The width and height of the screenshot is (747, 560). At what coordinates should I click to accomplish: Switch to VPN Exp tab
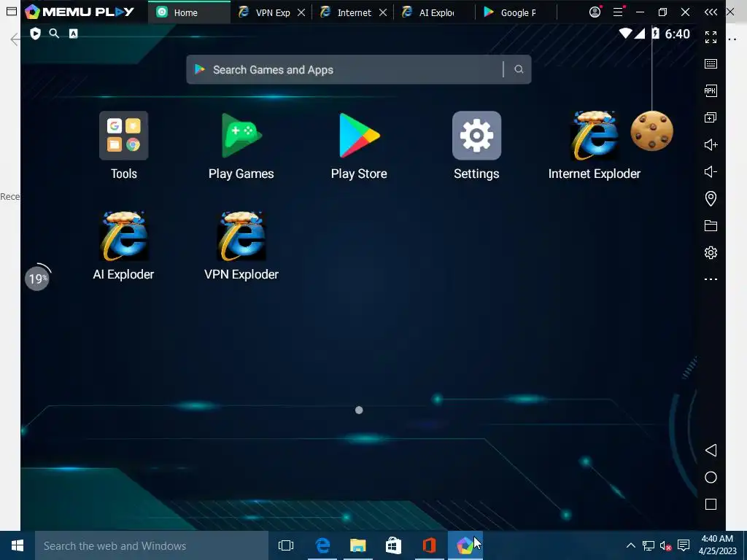(266, 12)
